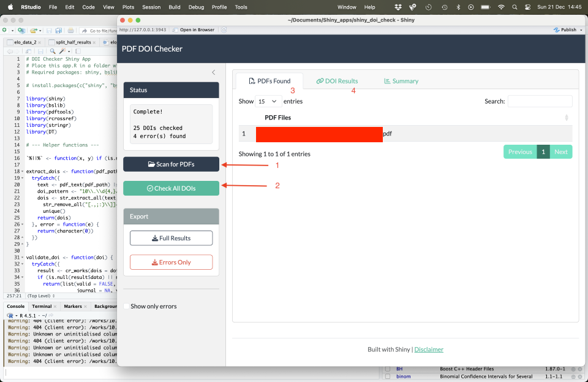588x382 pixels.
Task: Click the table Search input field
Action: point(540,101)
